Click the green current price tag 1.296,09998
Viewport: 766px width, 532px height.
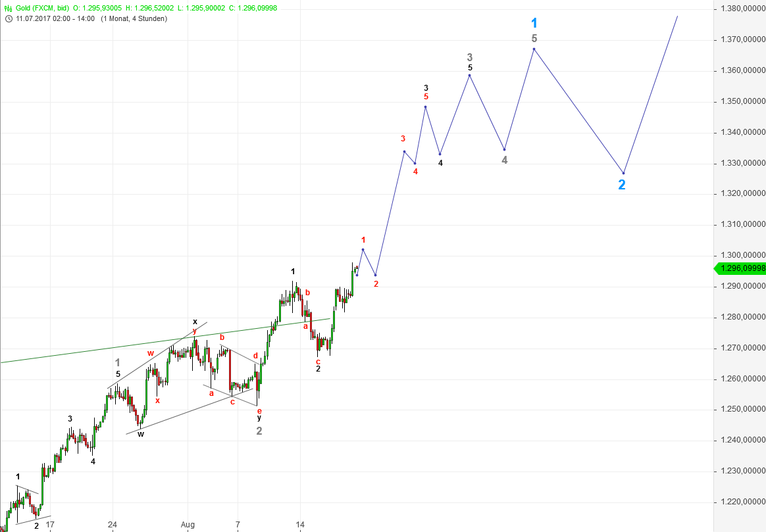[x=738, y=268]
